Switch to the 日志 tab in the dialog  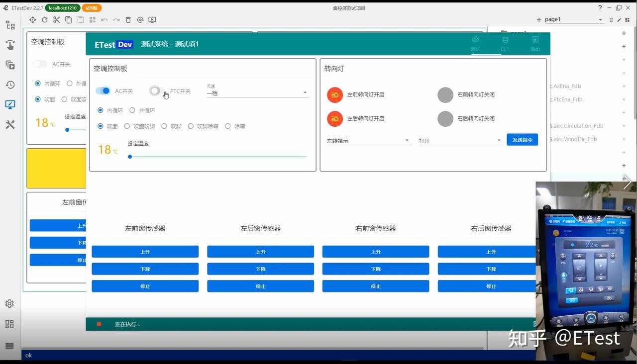pyautogui.click(x=505, y=45)
